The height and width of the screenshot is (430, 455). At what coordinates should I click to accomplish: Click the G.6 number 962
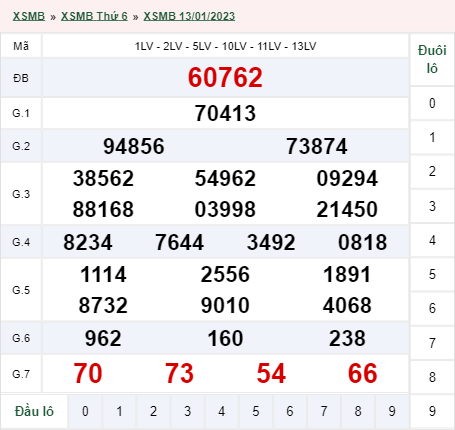pyautogui.click(x=103, y=338)
